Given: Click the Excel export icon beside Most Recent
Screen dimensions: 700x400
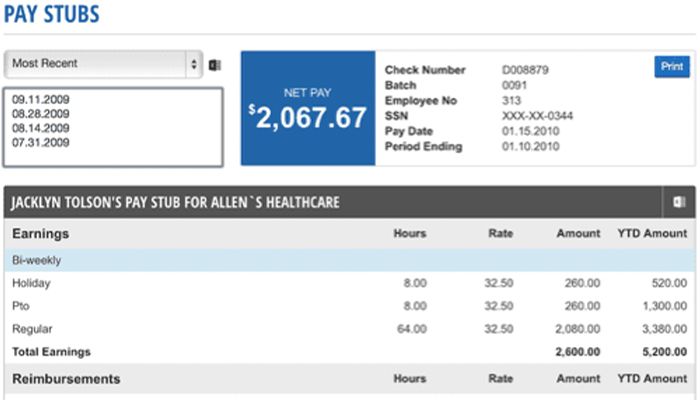Looking at the screenshot, I should pos(215,64).
